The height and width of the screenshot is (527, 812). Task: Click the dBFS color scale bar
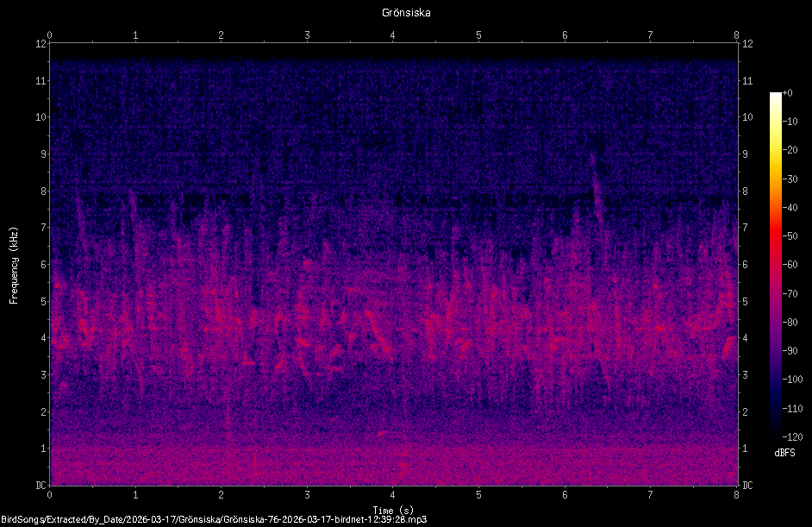(775, 263)
